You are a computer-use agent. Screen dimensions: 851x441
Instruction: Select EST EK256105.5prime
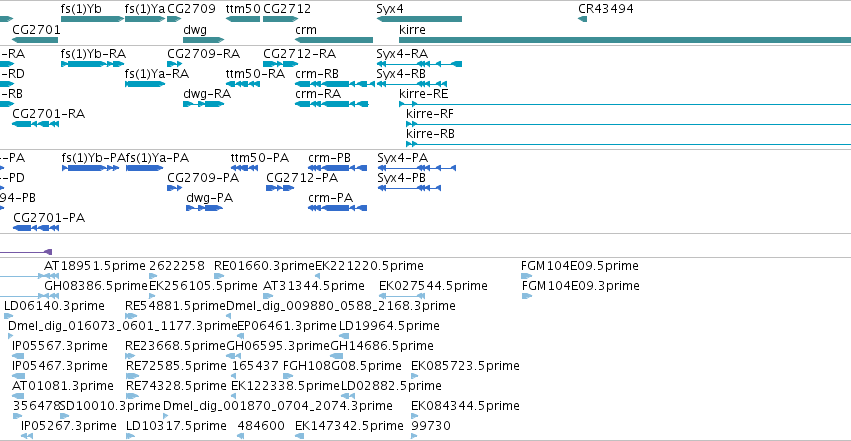(x=154, y=296)
